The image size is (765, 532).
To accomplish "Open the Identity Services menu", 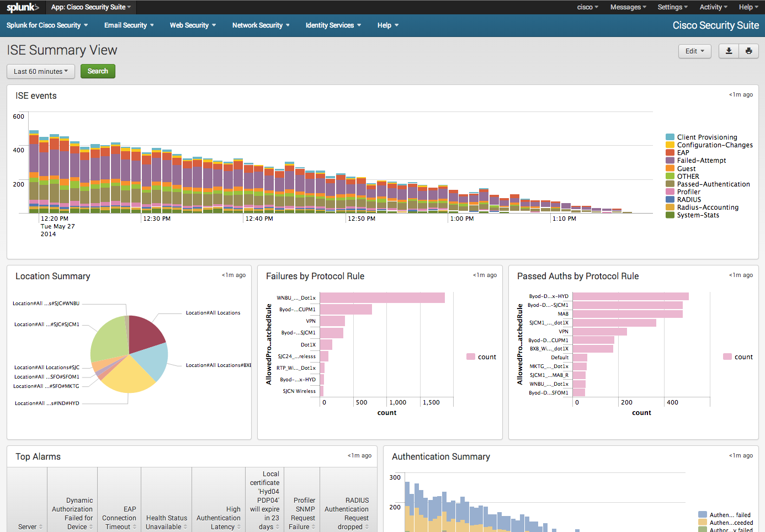I will [333, 25].
